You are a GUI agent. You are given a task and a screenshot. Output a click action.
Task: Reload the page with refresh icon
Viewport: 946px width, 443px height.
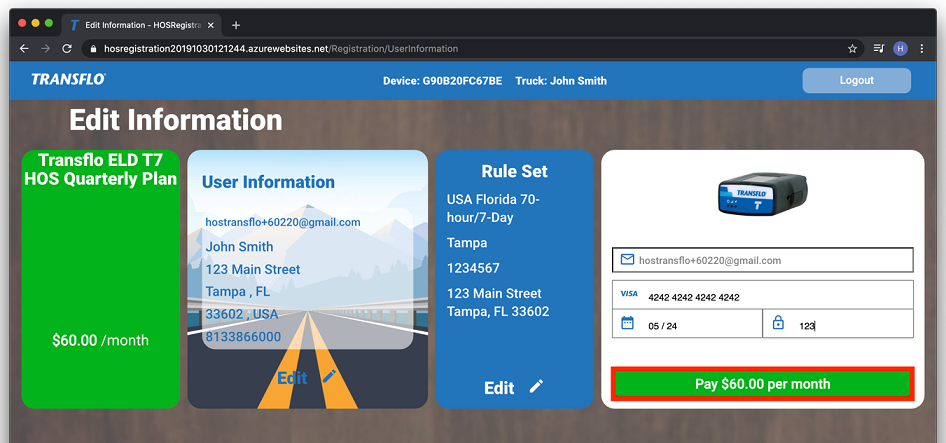[x=67, y=49]
